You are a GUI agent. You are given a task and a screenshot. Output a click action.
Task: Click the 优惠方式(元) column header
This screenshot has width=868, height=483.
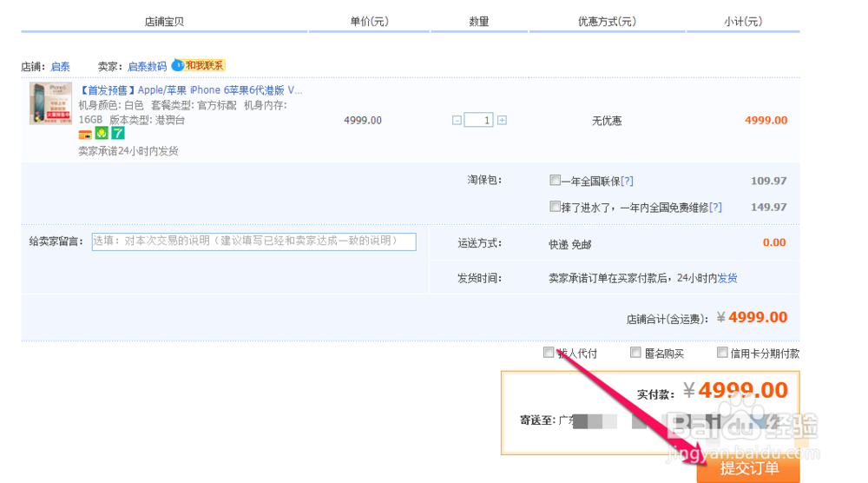pyautogui.click(x=608, y=22)
